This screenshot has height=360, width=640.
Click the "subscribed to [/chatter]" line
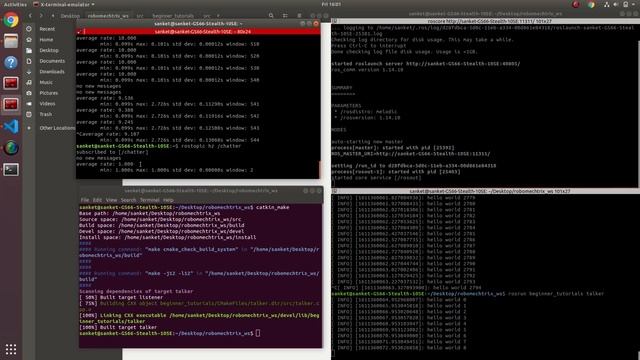[x=112, y=152]
